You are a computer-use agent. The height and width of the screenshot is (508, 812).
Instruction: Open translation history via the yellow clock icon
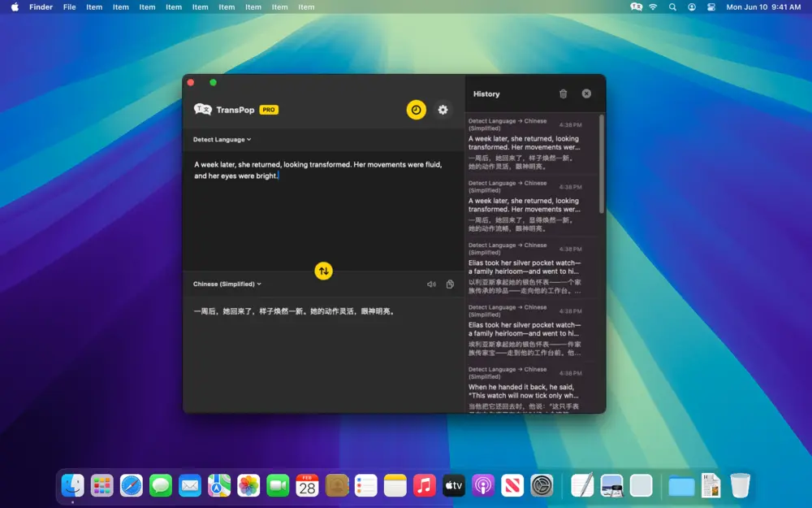click(x=416, y=109)
